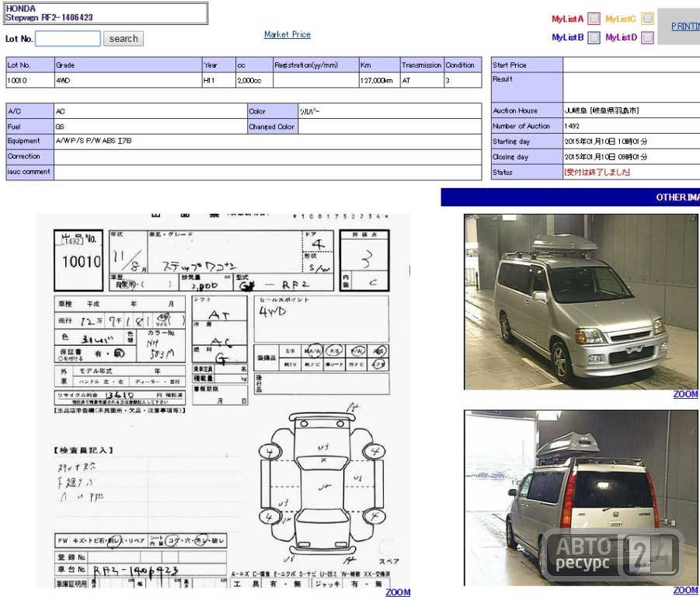
Task: Click the red Status message text
Action: pos(597,172)
